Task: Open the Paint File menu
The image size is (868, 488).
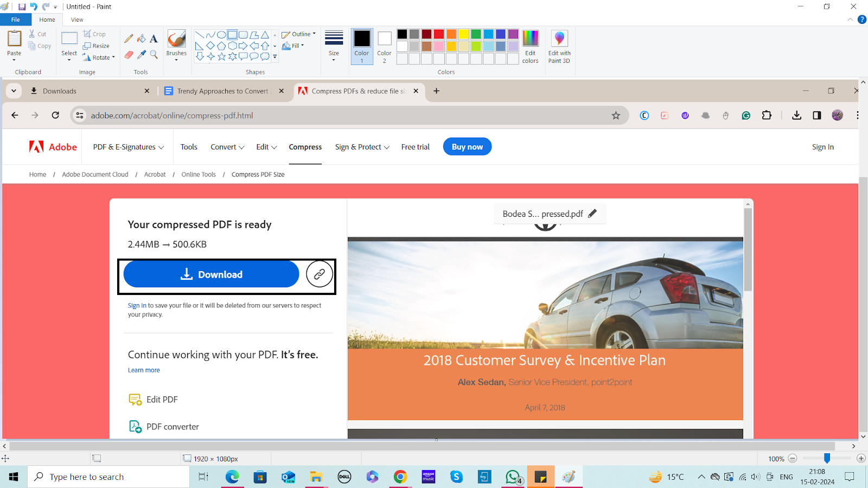Action: click(16, 20)
